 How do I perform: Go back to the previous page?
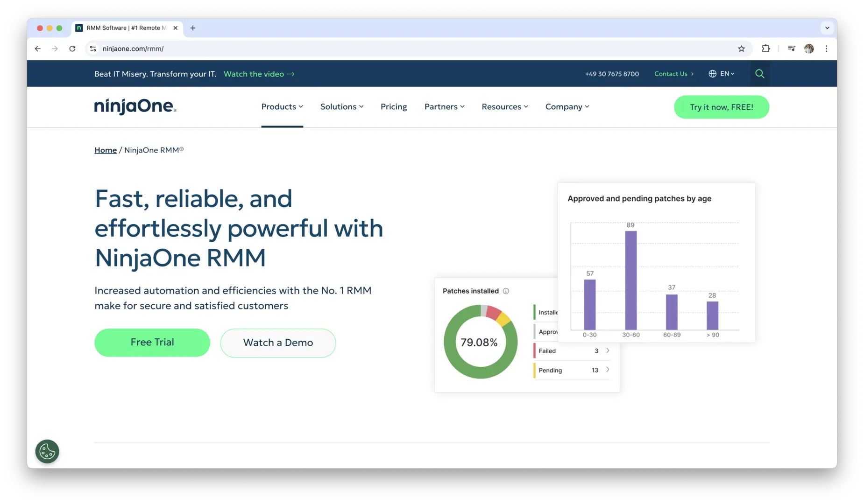pyautogui.click(x=38, y=49)
